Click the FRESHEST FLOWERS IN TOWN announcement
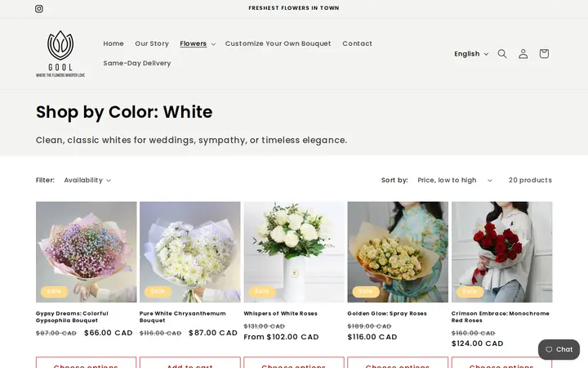 [x=294, y=8]
